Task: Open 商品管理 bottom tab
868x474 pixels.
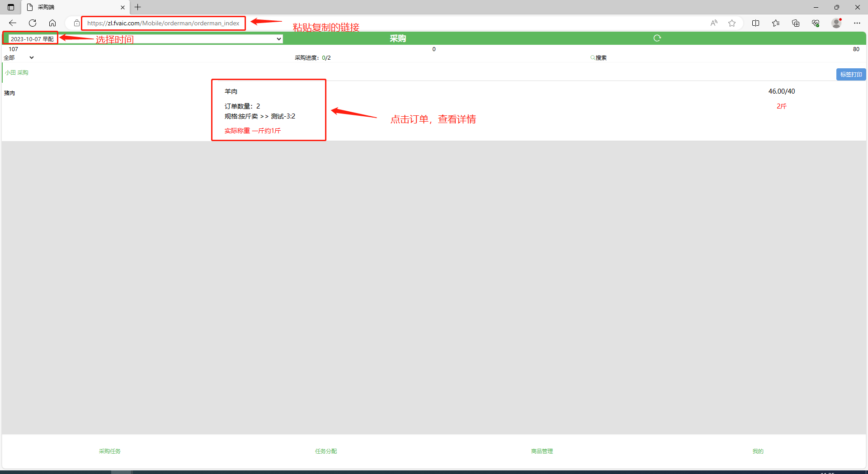Action: tap(542, 451)
